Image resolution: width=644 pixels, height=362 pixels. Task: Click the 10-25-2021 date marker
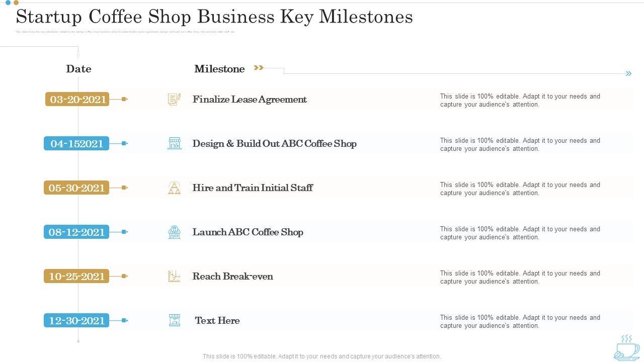(76, 276)
